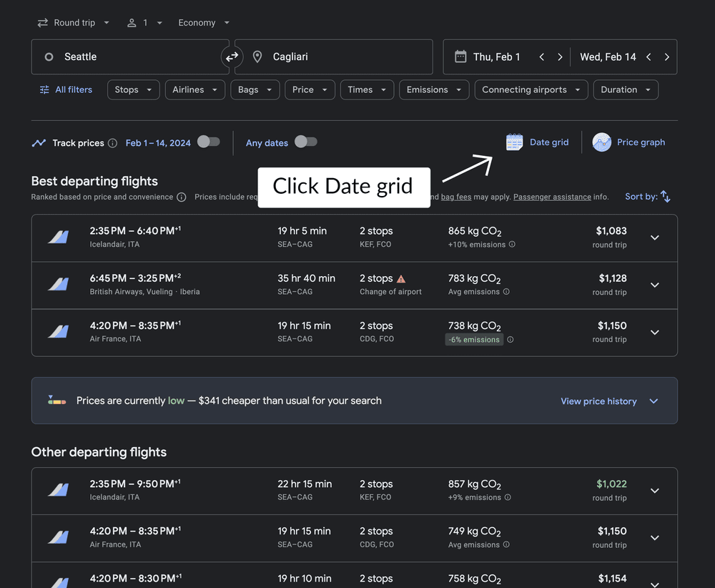Open the Stops filter dropdown
This screenshot has width=715, height=588.
133,89
